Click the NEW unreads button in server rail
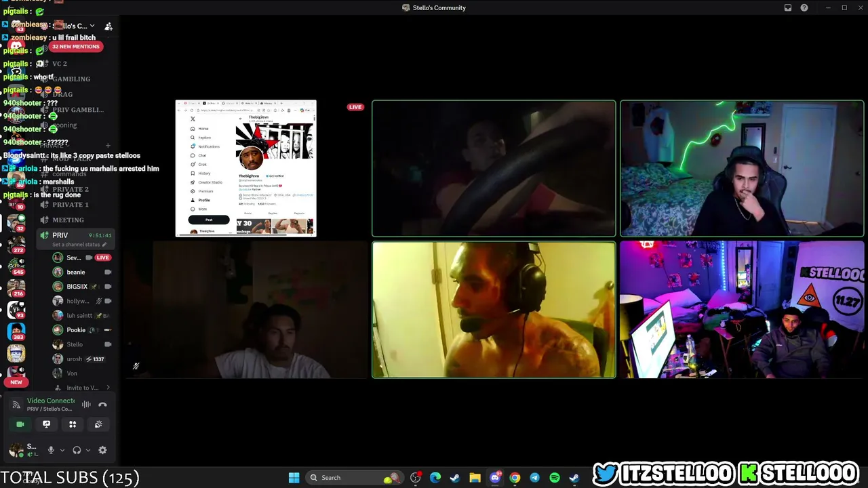Viewport: 868px width, 488px height. point(16,382)
